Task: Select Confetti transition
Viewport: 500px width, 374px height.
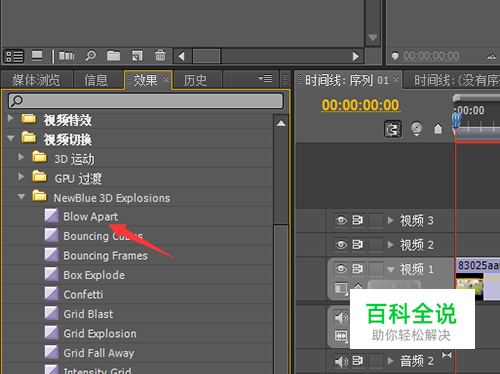Action: 83,295
